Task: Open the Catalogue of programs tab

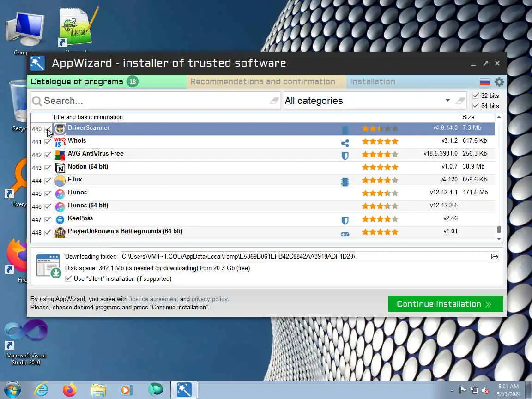Action: pyautogui.click(x=107, y=81)
